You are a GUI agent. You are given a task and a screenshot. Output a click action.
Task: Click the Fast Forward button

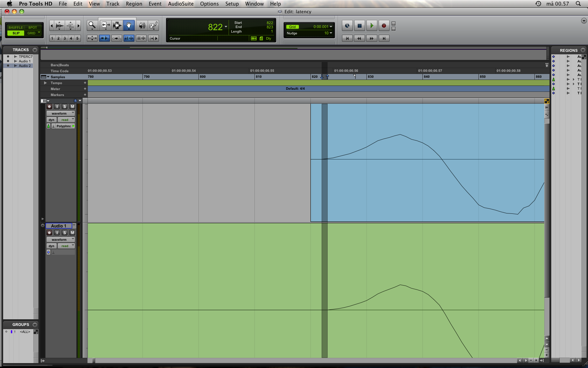pyautogui.click(x=372, y=39)
